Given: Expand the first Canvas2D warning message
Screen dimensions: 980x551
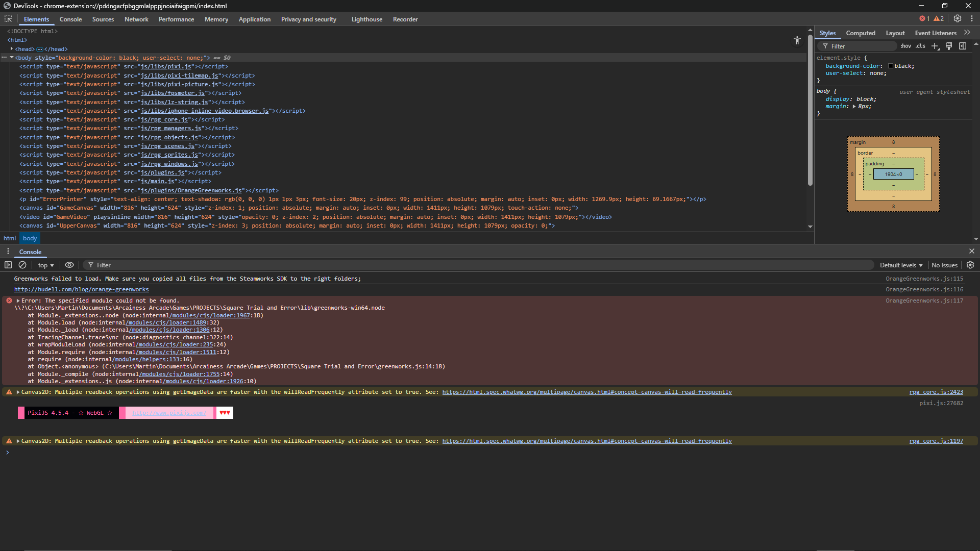Looking at the screenshot, I should point(18,392).
